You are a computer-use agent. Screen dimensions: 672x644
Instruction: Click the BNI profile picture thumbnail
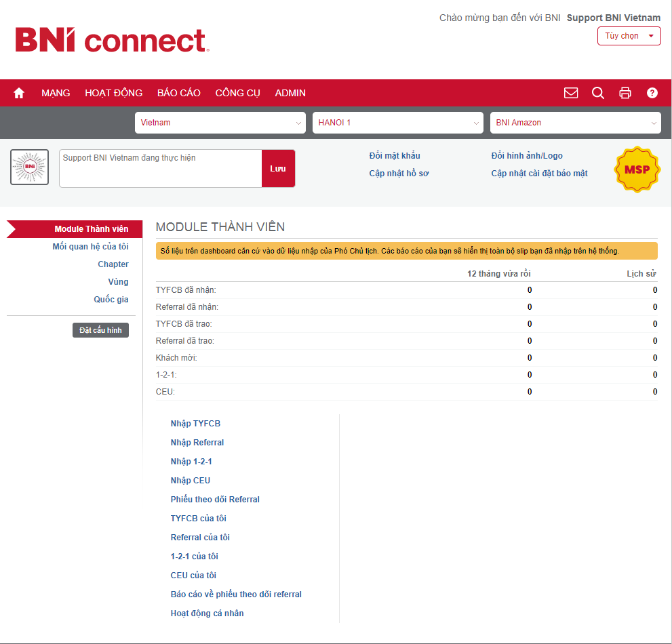click(30, 167)
